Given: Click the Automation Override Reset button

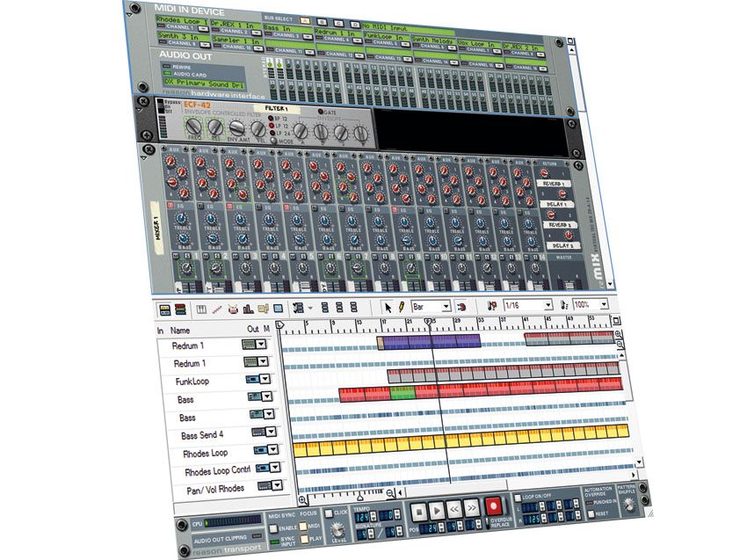Looking at the screenshot, I should 591,514.
